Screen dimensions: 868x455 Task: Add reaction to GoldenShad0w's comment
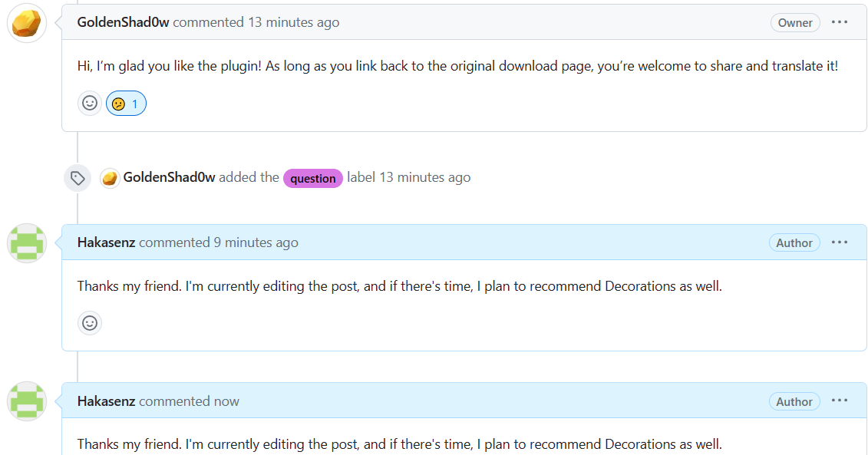[90, 104]
